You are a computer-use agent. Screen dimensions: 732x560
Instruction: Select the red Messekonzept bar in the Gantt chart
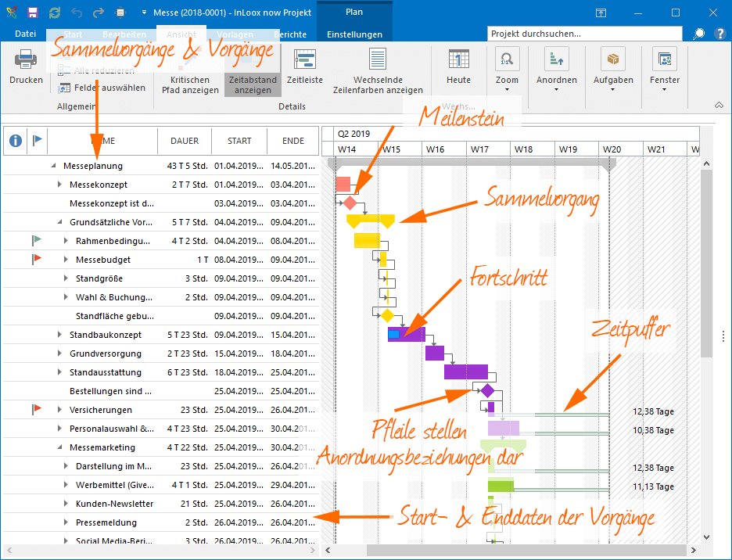343,184
